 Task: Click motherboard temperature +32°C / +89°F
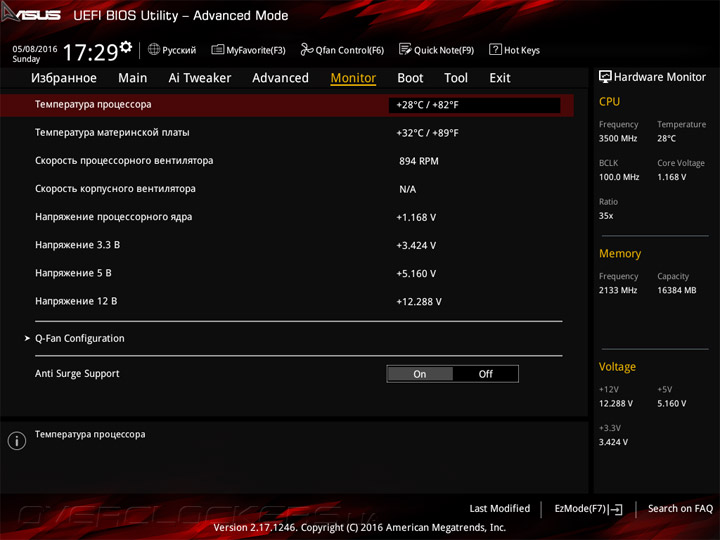pyautogui.click(x=428, y=133)
